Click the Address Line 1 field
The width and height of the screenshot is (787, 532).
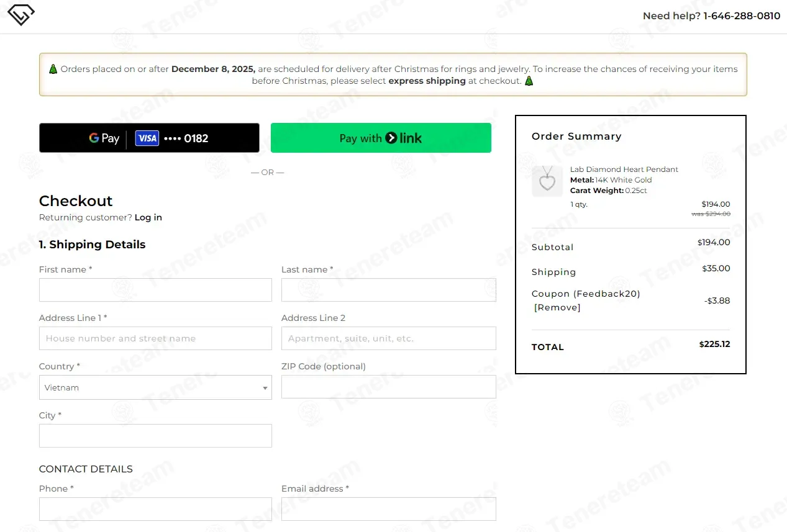click(x=155, y=338)
